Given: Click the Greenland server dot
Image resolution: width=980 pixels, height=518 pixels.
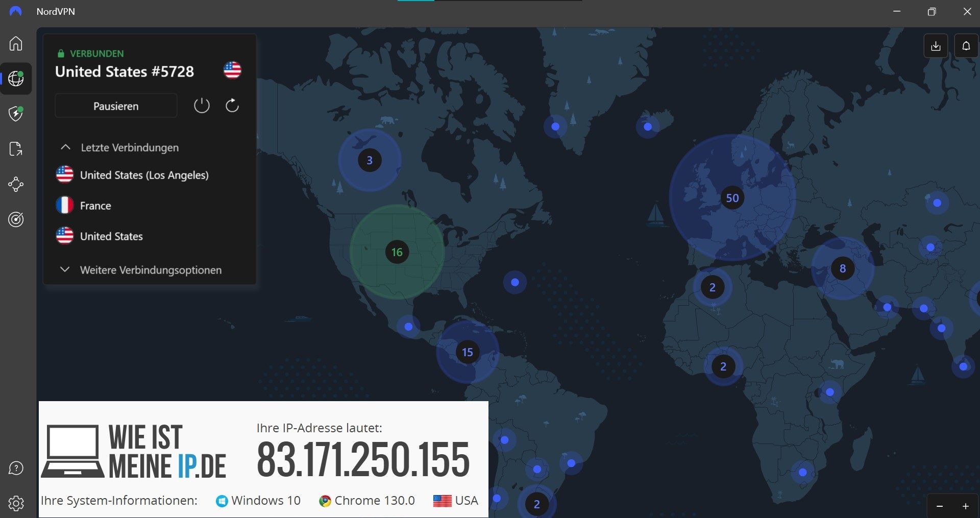Looking at the screenshot, I should tap(555, 127).
